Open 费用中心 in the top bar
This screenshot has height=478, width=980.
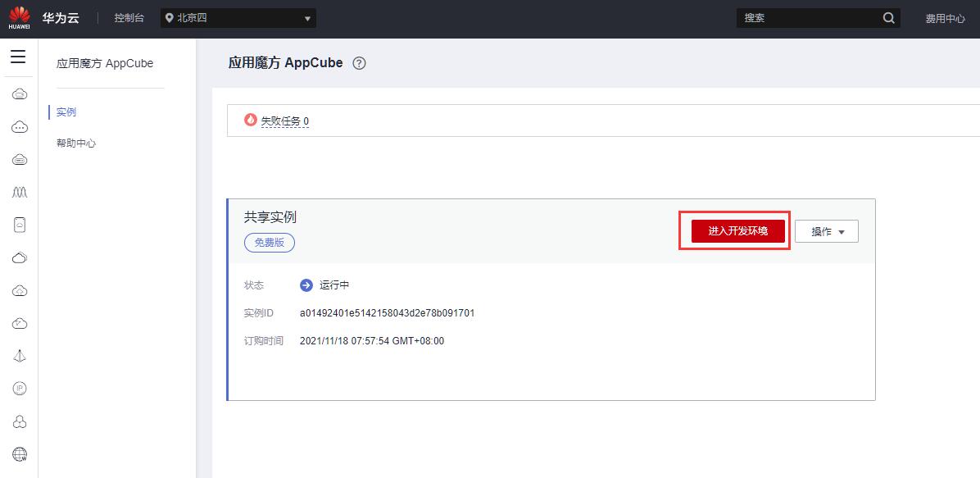tap(945, 19)
